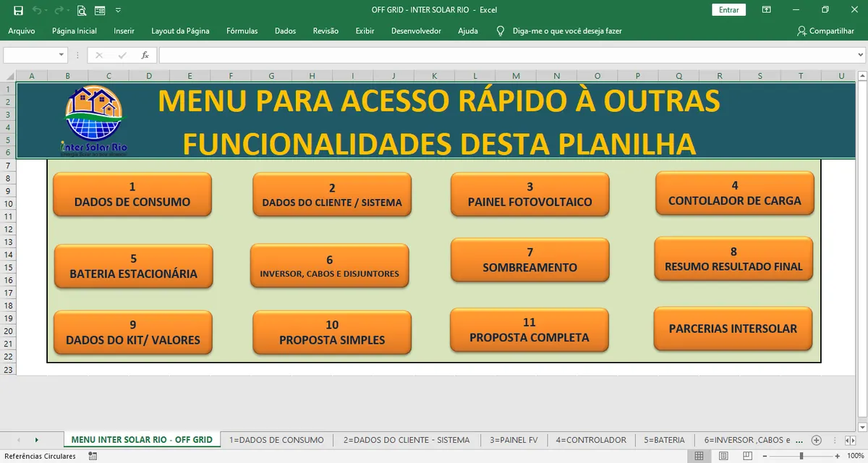
Task: Switch to the 6=INVERSOR ,CABOS sheet tab
Action: (748, 439)
